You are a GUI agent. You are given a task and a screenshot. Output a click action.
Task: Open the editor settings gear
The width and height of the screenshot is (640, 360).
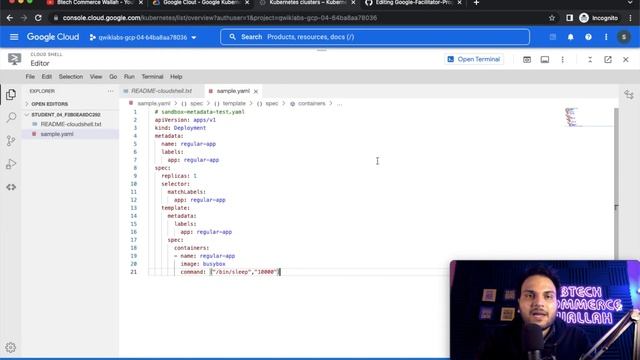point(11,347)
